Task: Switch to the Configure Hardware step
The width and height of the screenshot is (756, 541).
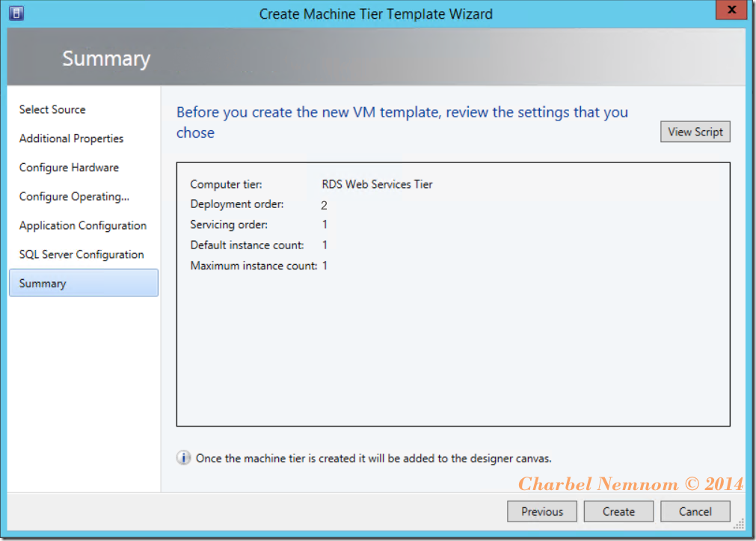Action: pos(69,168)
